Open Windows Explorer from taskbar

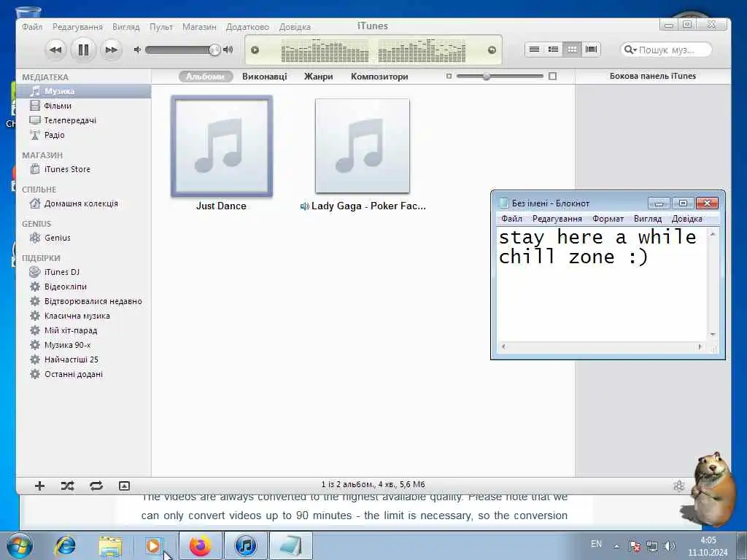click(110, 546)
